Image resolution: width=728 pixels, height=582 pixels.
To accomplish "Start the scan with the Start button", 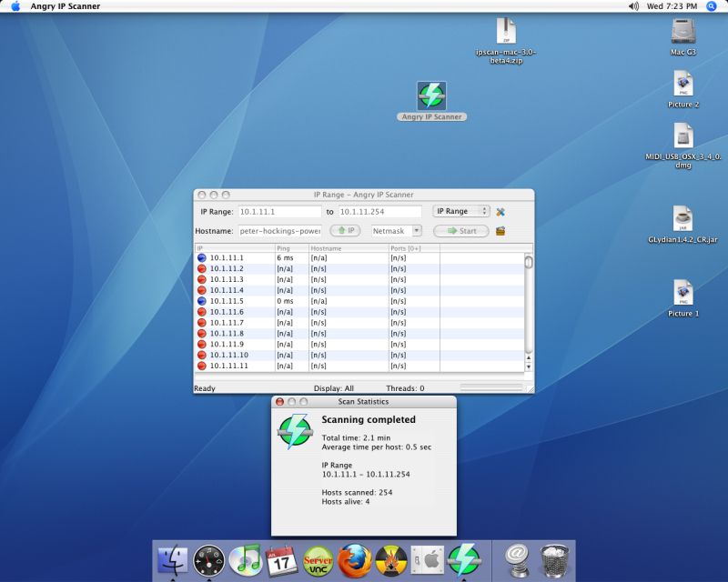I will click(x=461, y=231).
